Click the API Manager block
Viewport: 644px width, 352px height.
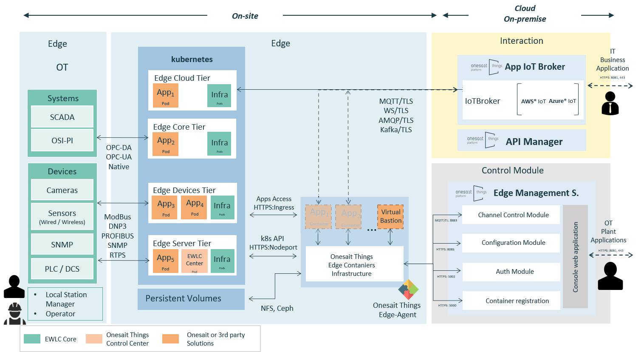(x=522, y=140)
